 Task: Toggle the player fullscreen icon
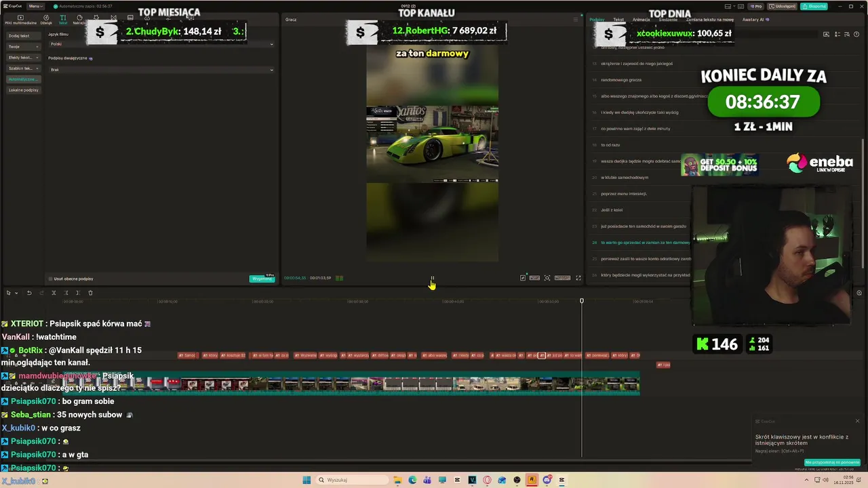(578, 278)
